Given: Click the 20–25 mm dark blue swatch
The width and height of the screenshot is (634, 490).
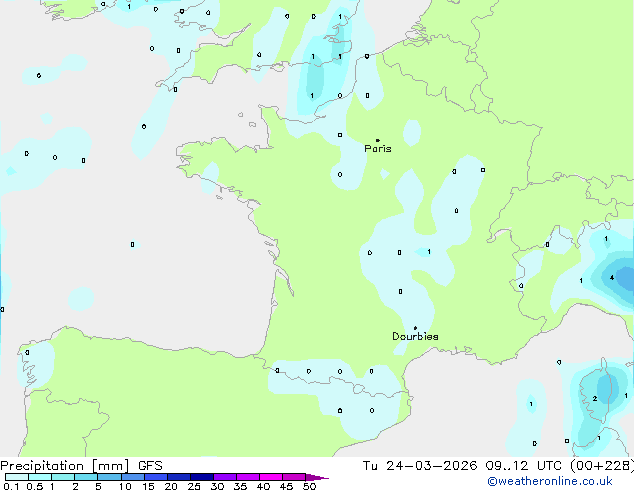Looking at the screenshot, I should pos(178,477).
